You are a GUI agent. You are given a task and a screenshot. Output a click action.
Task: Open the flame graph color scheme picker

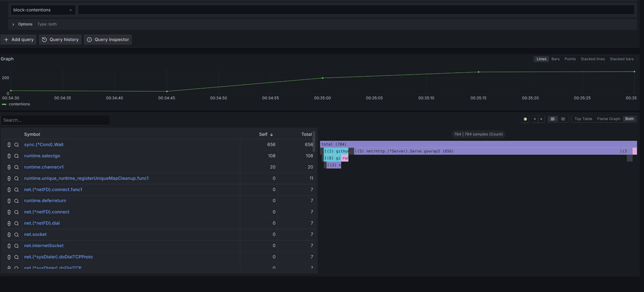pos(525,119)
